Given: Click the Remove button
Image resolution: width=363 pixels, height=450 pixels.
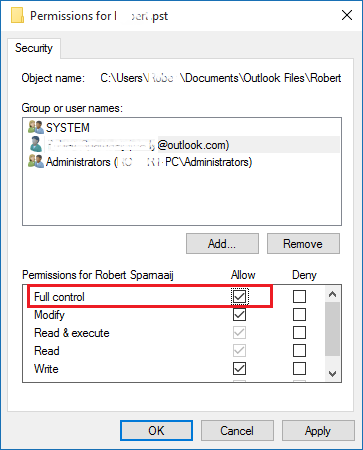Looking at the screenshot, I should pyautogui.click(x=303, y=244).
